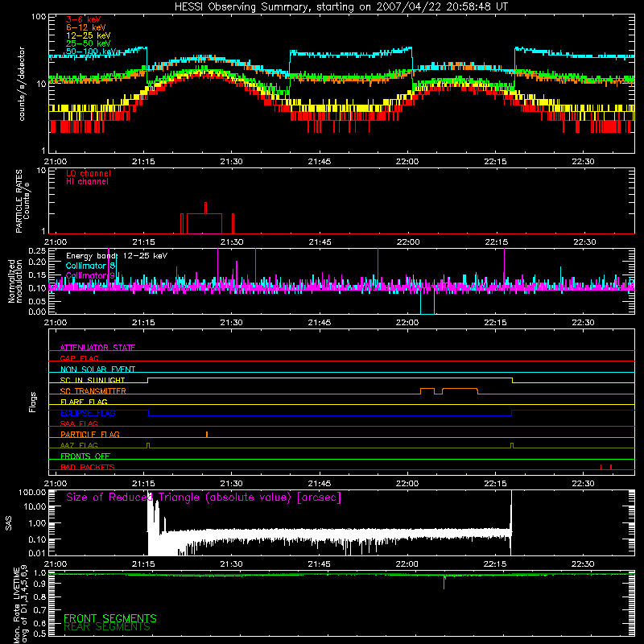Click the livetime dip near 22:06
This screenshot has height=644, width=644.
[x=444, y=582]
